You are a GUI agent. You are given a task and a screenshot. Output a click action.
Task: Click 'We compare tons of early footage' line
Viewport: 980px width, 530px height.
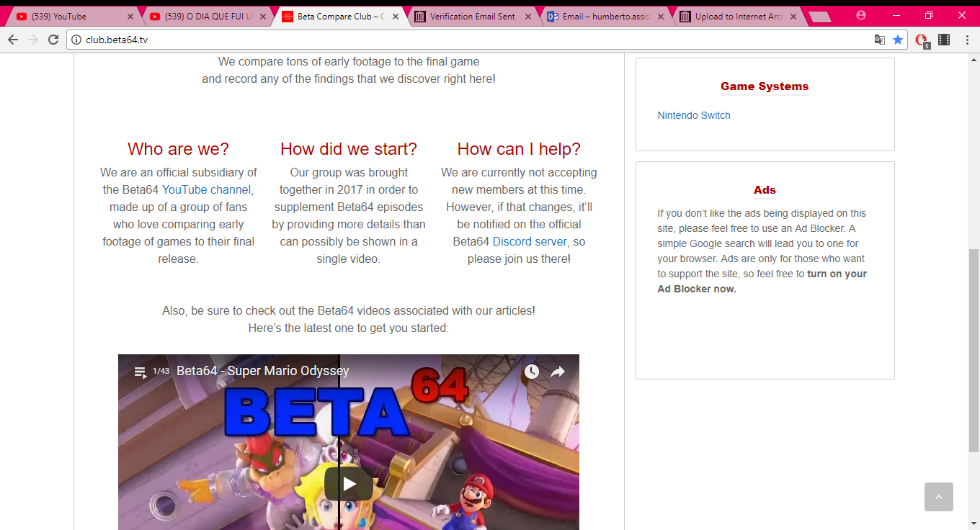point(349,62)
